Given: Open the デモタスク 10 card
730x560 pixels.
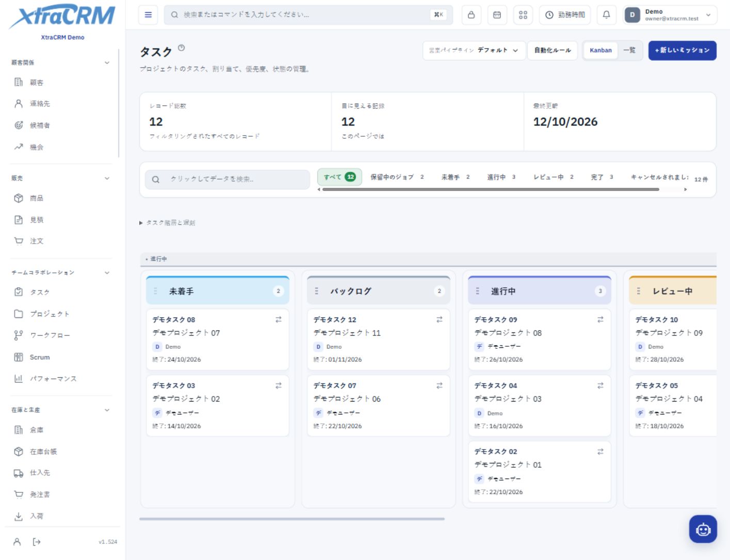Looking at the screenshot, I should 673,339.
